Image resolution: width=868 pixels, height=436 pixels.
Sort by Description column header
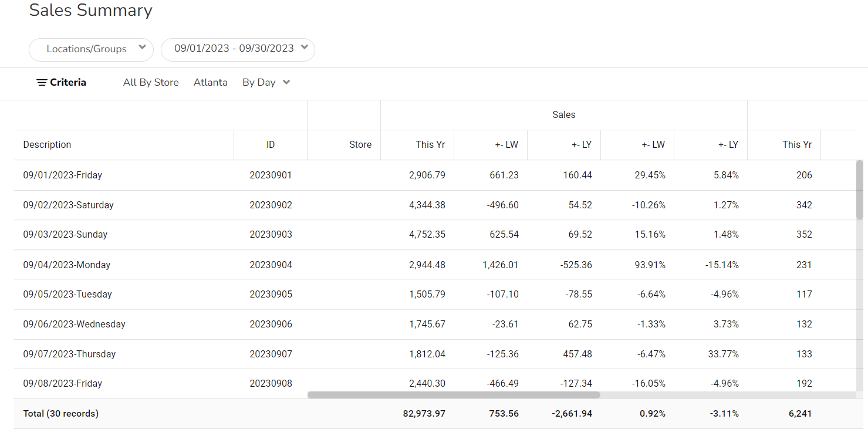click(x=47, y=145)
